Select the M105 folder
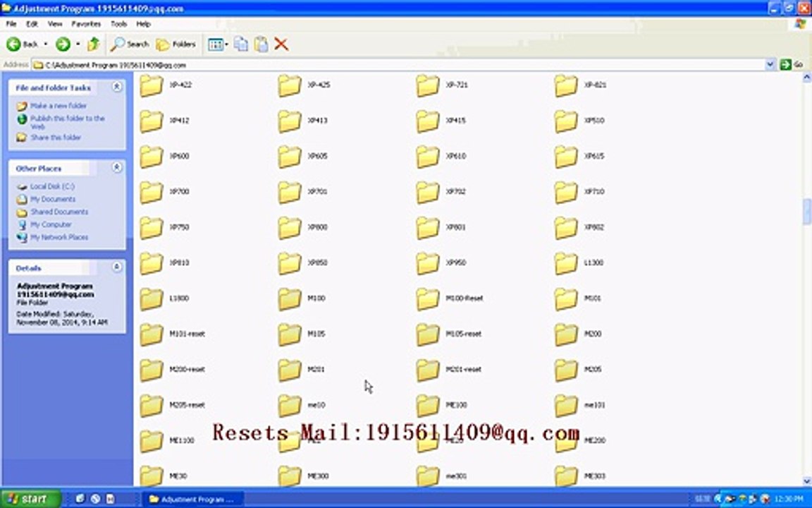Image resolution: width=812 pixels, height=508 pixels. pyautogui.click(x=302, y=334)
